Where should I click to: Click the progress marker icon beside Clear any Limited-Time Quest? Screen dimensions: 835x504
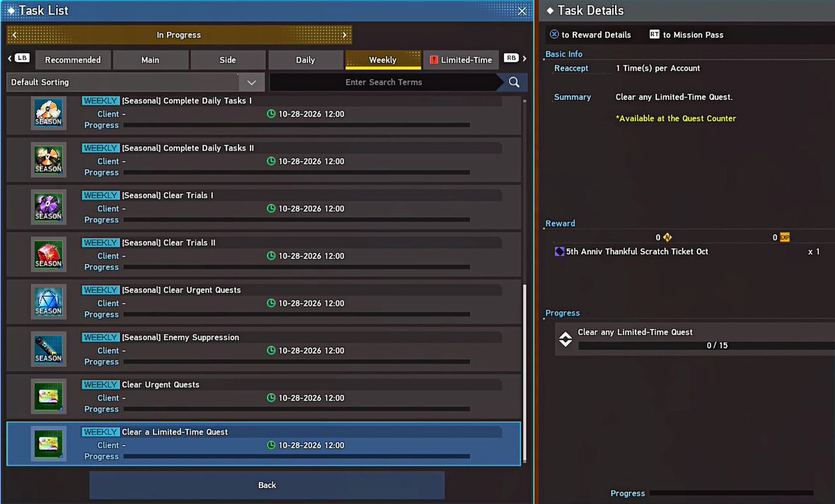566,339
